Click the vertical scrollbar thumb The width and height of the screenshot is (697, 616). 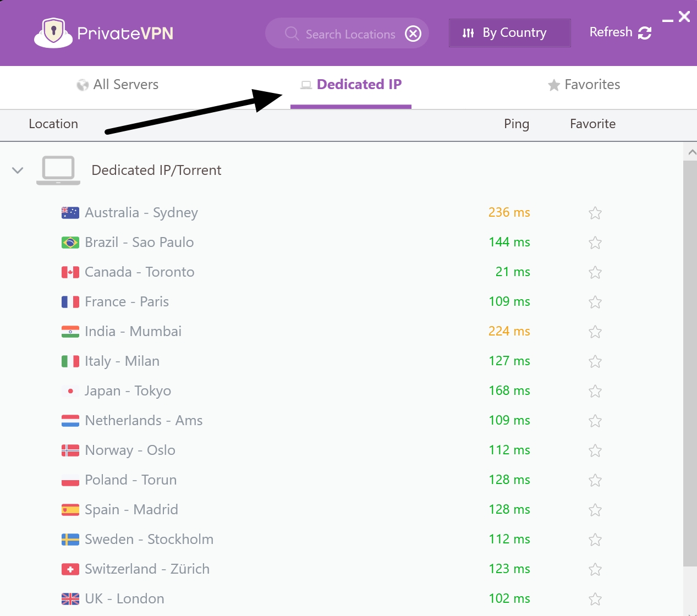point(690,363)
